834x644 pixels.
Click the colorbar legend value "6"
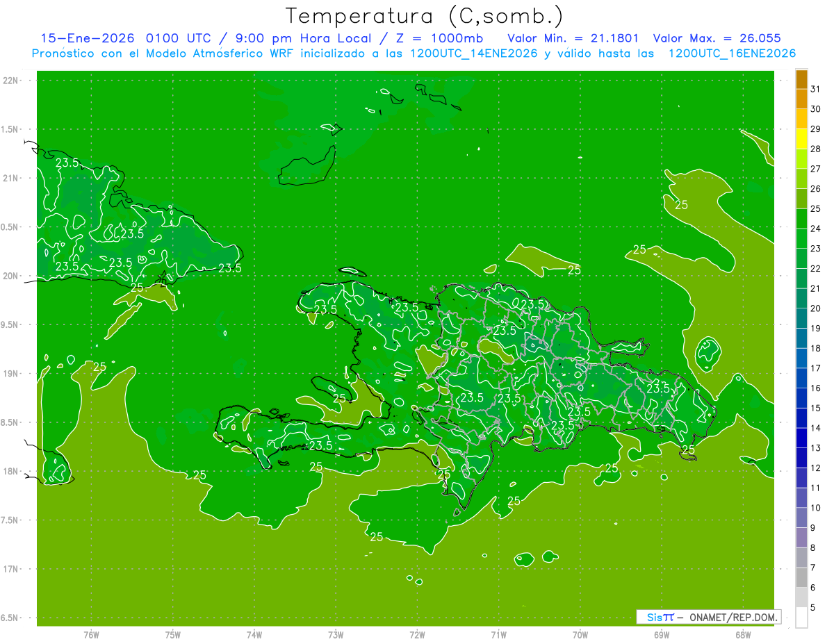click(x=813, y=588)
